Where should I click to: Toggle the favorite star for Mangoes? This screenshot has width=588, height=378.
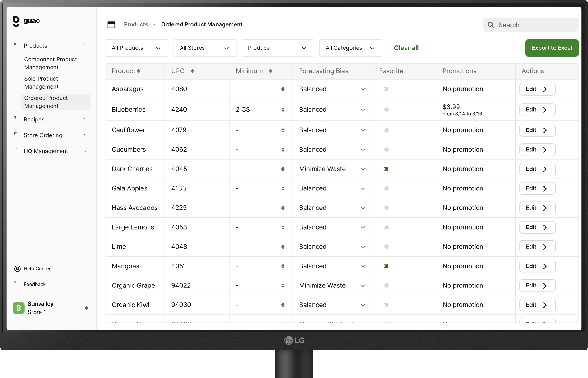point(386,266)
